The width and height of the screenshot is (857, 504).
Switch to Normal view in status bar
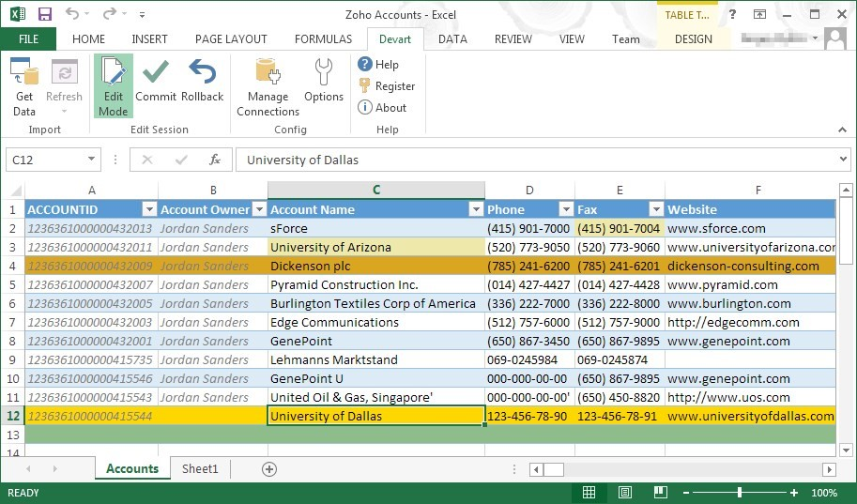pos(589,492)
